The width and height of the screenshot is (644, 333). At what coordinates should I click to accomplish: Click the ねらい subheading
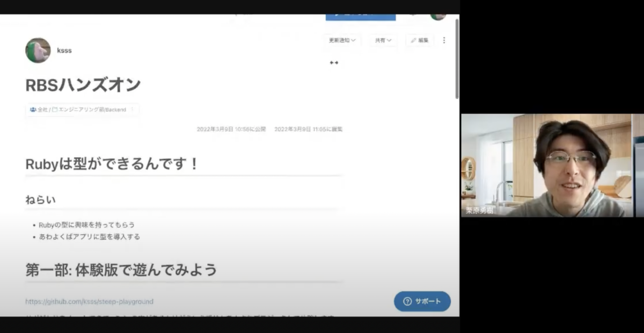click(40, 200)
